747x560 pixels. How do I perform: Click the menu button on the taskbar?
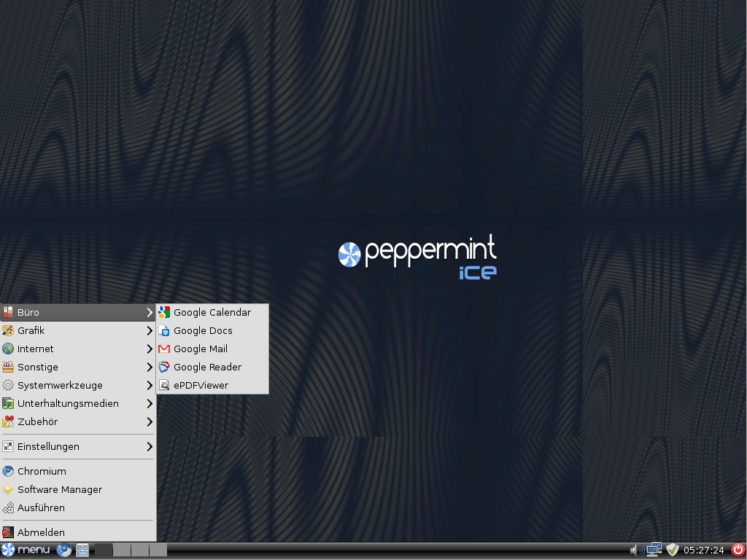coord(26,550)
